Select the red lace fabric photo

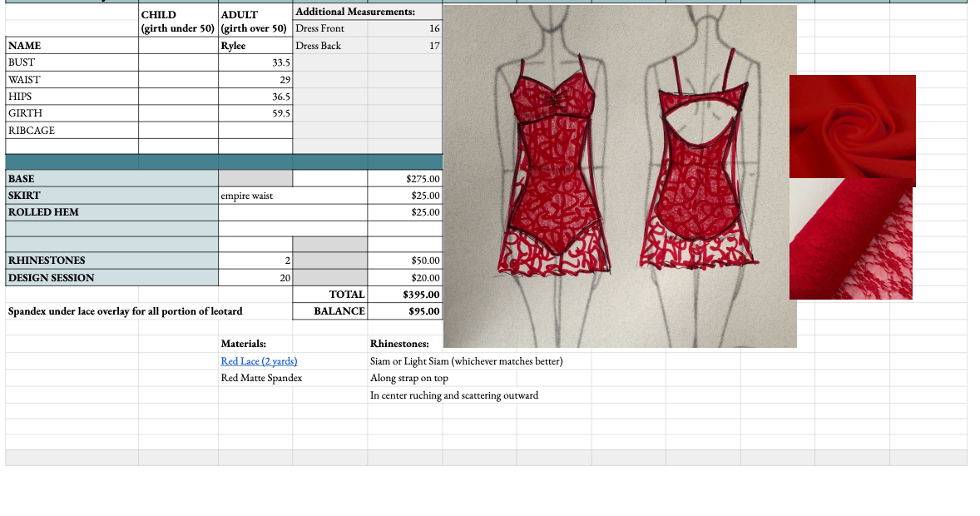click(x=850, y=239)
